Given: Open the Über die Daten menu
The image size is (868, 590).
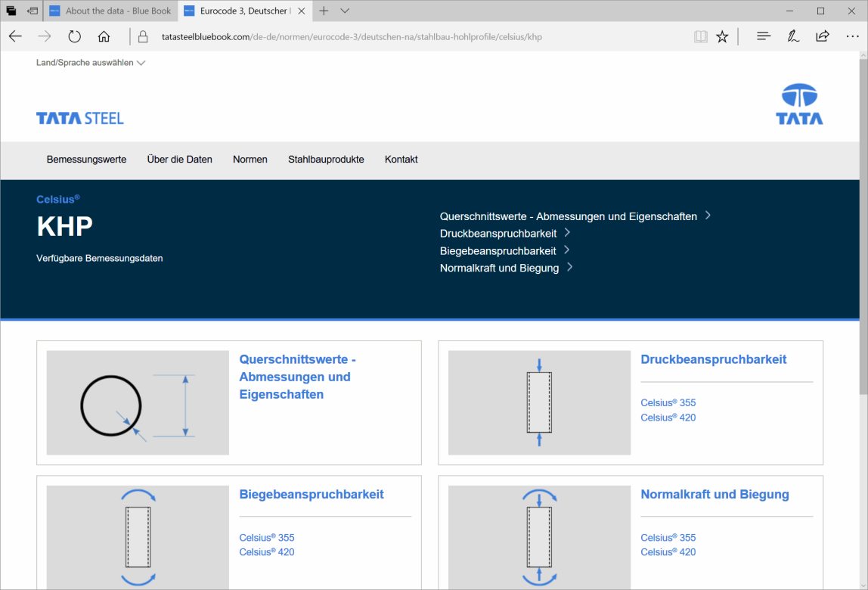Looking at the screenshot, I should 179,160.
